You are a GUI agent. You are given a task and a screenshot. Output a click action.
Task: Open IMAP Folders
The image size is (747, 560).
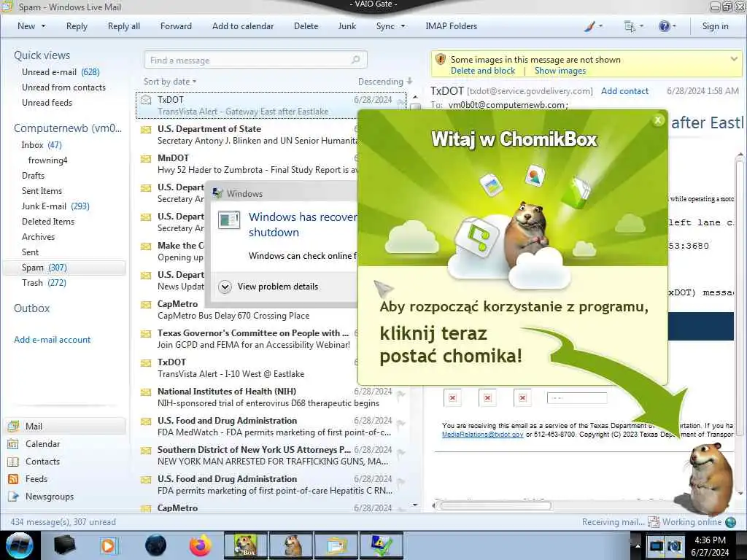coord(451,26)
